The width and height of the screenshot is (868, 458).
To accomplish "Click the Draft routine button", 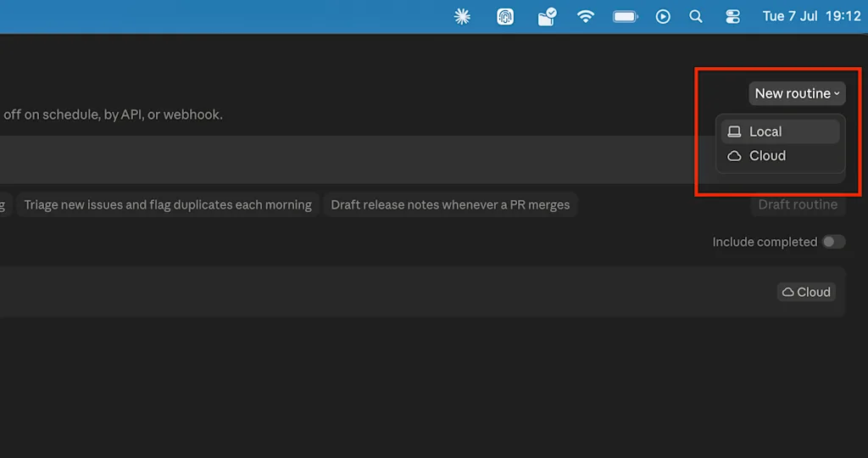I will (x=798, y=204).
